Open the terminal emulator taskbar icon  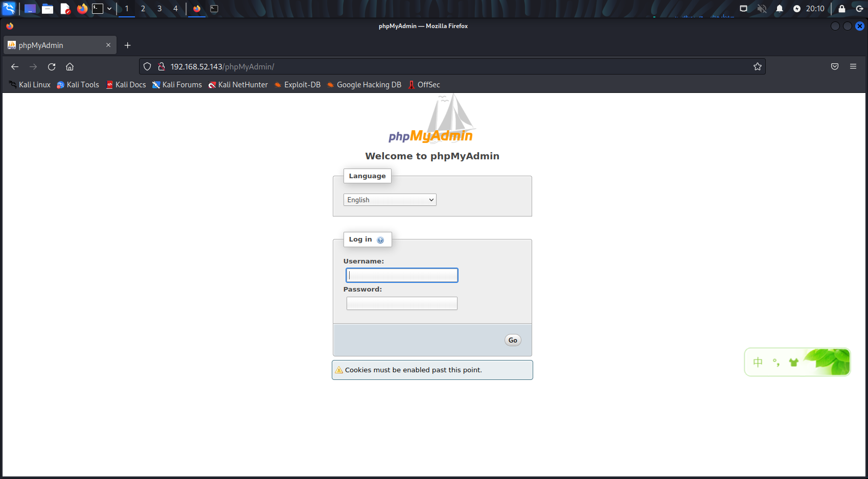tap(98, 9)
